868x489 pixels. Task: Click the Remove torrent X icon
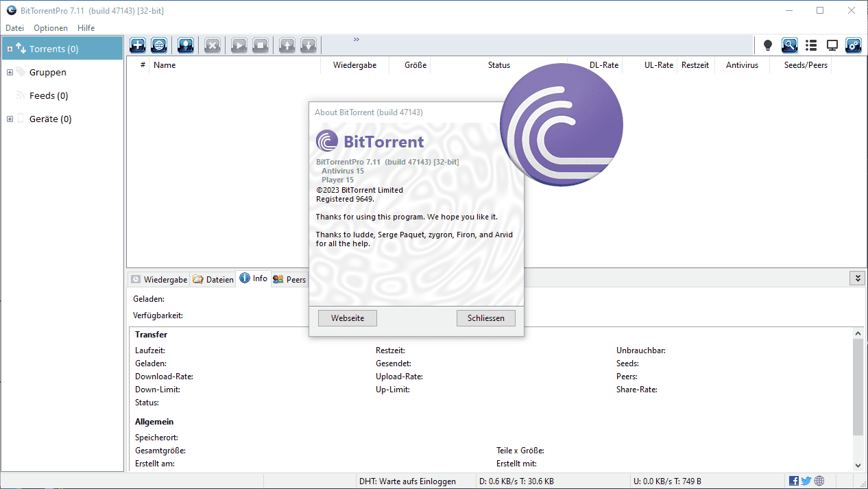pos(213,45)
